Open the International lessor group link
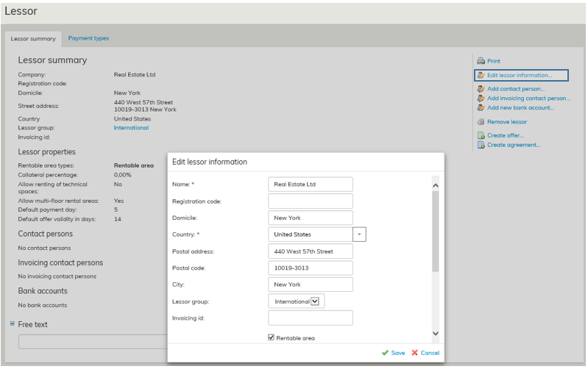This screenshot has height=369, width=588. 131,128
